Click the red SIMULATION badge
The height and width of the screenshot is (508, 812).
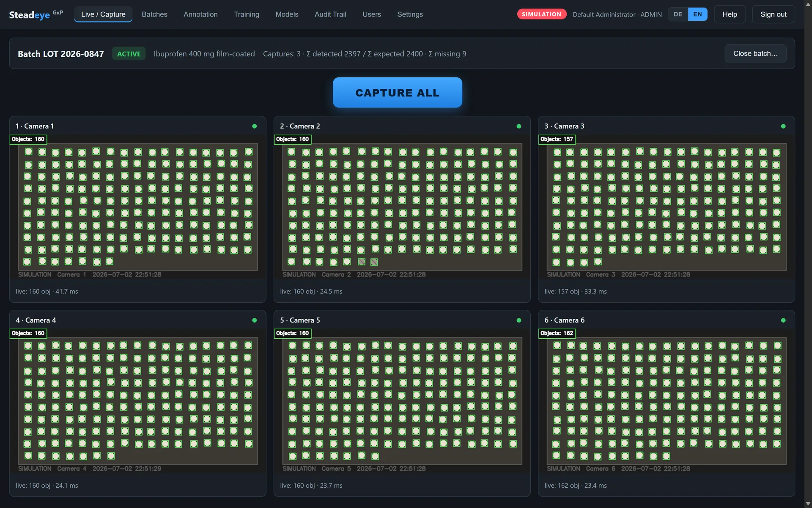[x=541, y=14]
